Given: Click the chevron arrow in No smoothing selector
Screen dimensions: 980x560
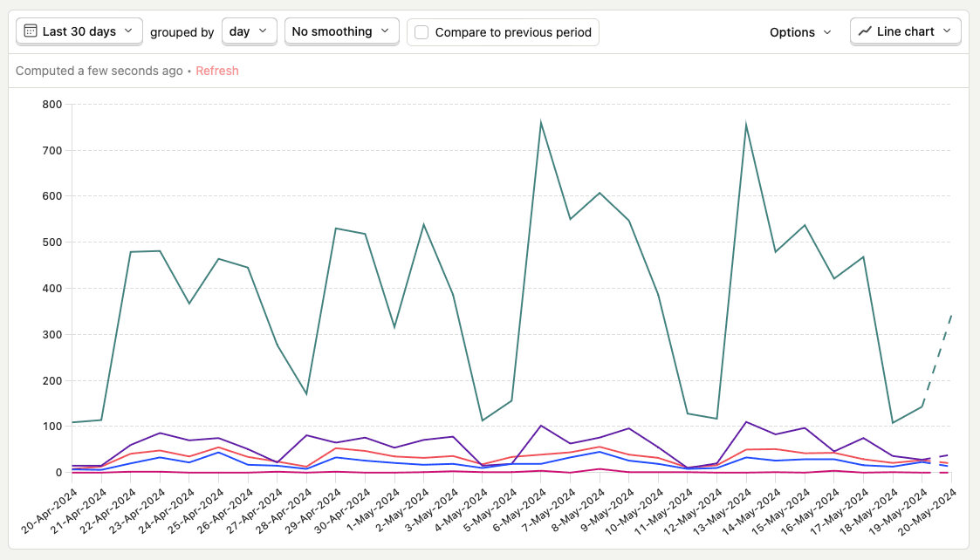Looking at the screenshot, I should click(x=385, y=31).
